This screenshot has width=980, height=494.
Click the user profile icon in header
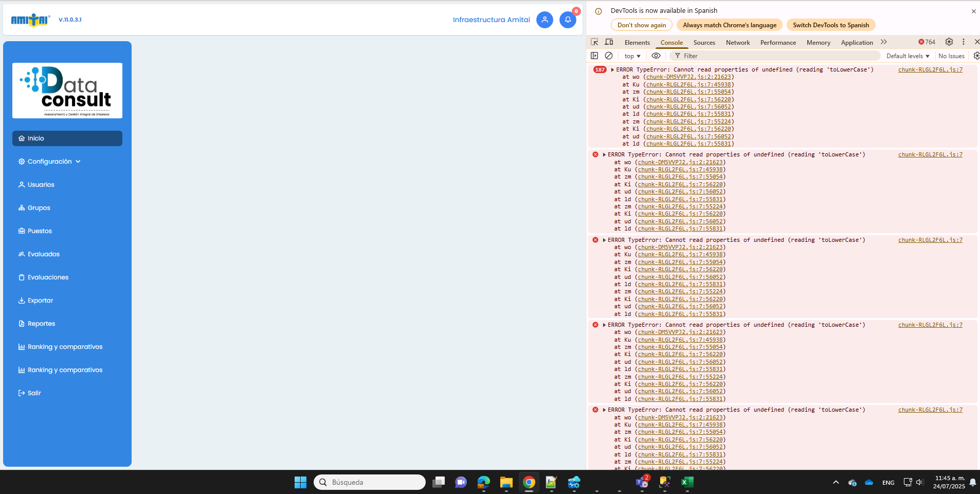[545, 20]
